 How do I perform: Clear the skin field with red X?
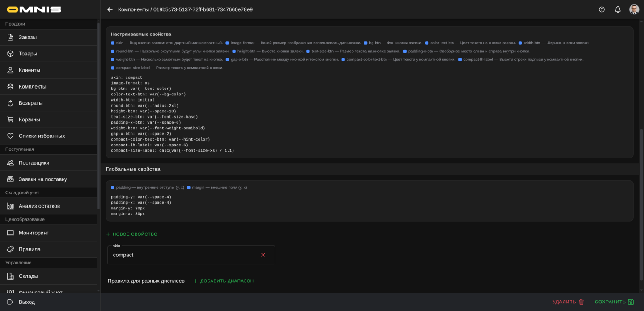tap(263, 255)
